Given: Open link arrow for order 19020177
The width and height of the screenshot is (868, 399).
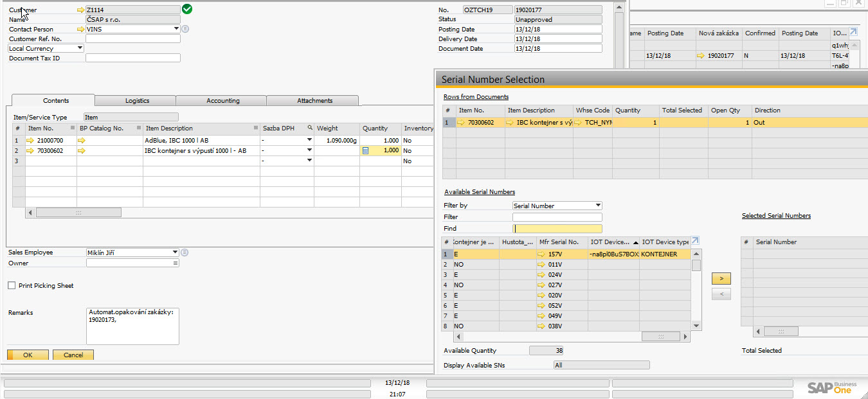Looking at the screenshot, I should [x=700, y=56].
